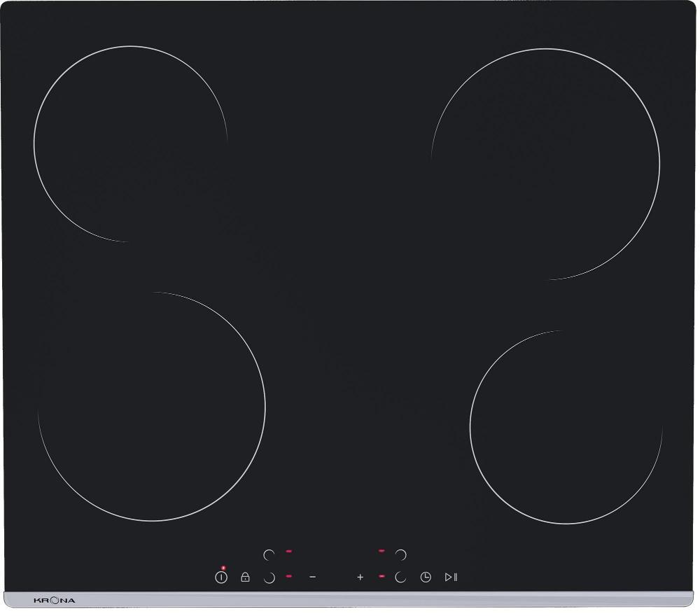
Task: Tap the front-right zone red display
Action: pos(381,576)
